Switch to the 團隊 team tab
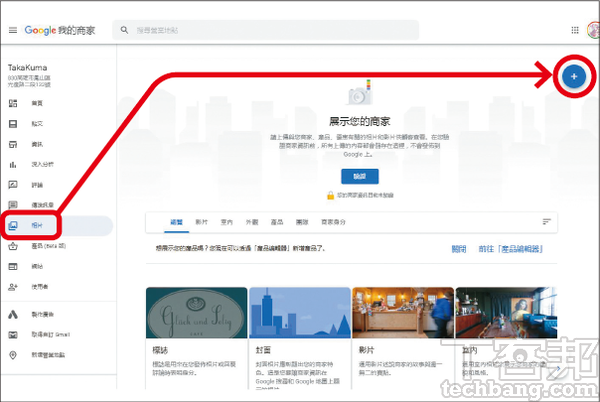The image size is (600, 402). [x=302, y=222]
